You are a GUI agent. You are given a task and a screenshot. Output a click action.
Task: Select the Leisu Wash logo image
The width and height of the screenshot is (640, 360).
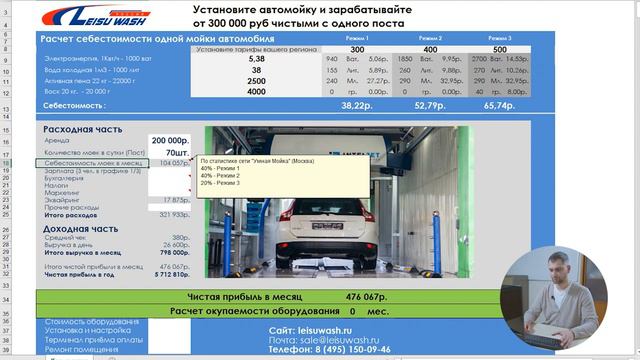coord(96,16)
